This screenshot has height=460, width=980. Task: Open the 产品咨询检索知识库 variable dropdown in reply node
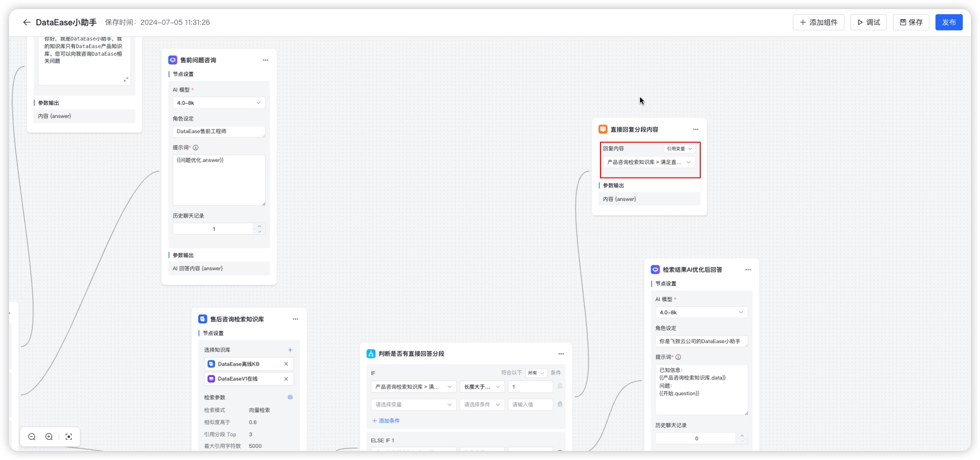point(649,162)
